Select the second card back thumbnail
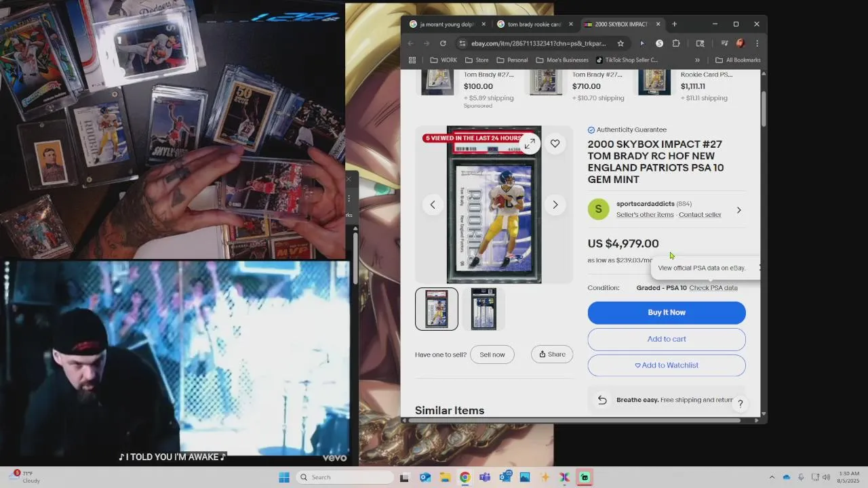868x488 pixels. (484, 309)
